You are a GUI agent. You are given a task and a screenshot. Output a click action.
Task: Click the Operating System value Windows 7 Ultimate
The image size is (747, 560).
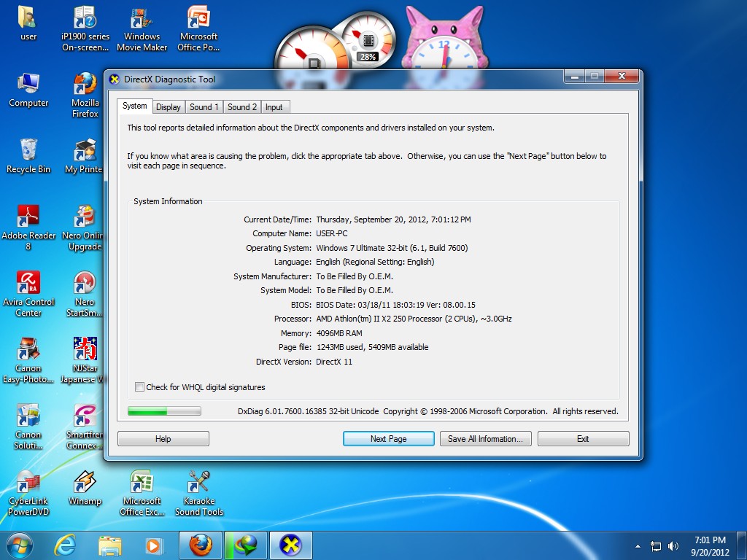click(x=392, y=248)
